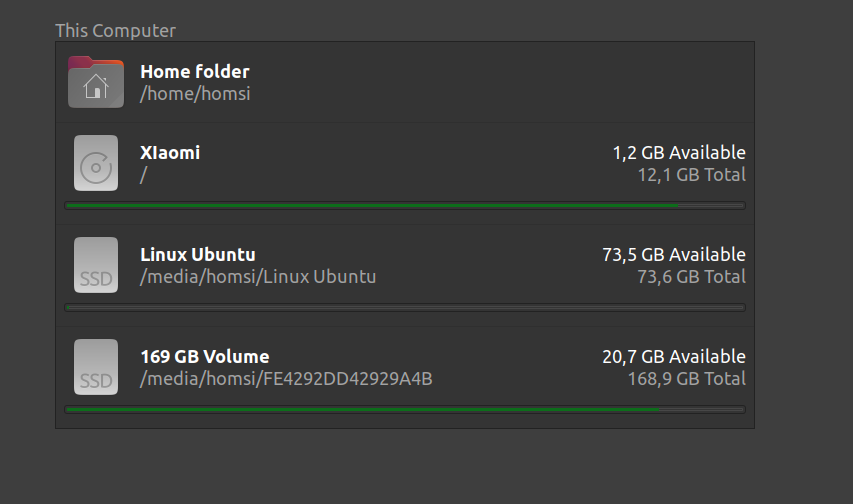Open the Home folder icon
The image size is (853, 504).
[x=96, y=82]
